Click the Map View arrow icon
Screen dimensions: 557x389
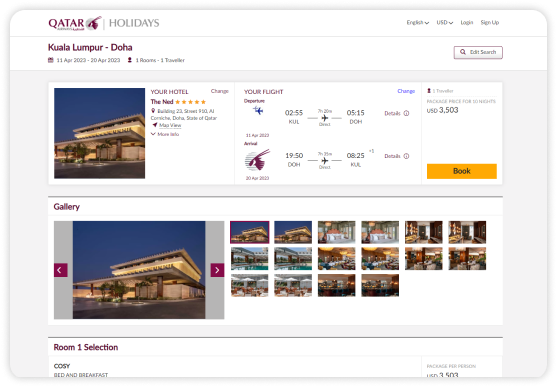coord(155,125)
